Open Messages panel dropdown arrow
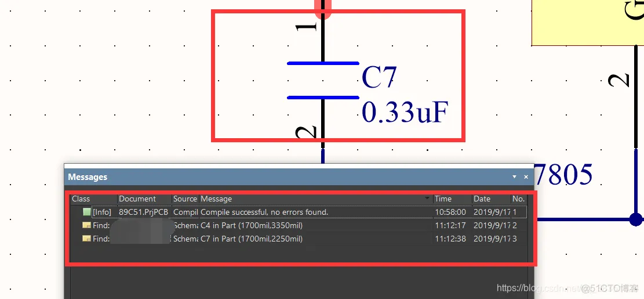The image size is (644, 299). (514, 177)
